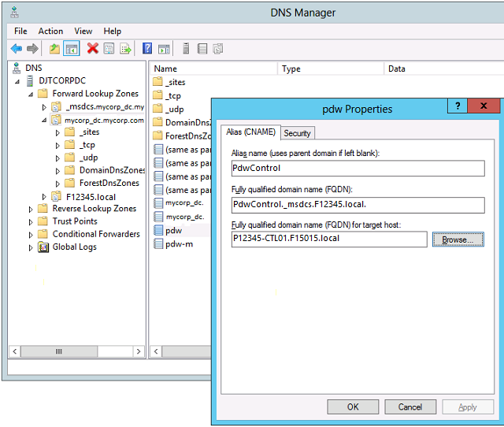Select the pdw-m record in list
This screenshot has width=504, height=427.
coord(179,244)
